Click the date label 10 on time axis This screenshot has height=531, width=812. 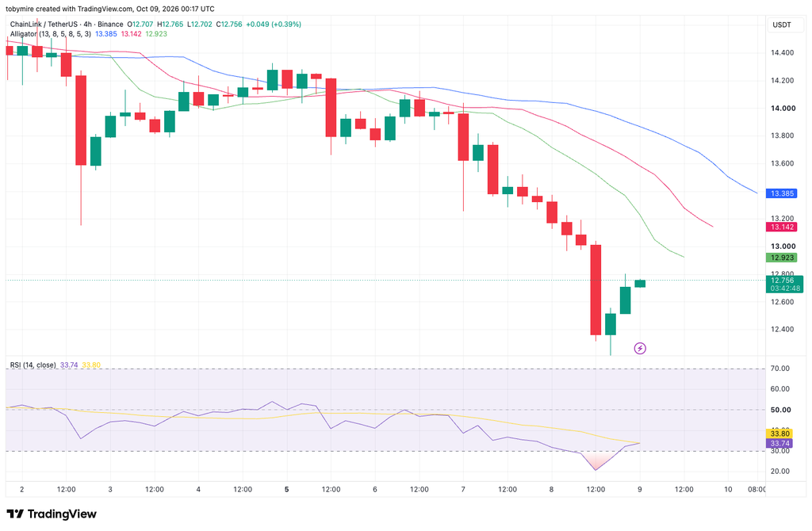728,490
